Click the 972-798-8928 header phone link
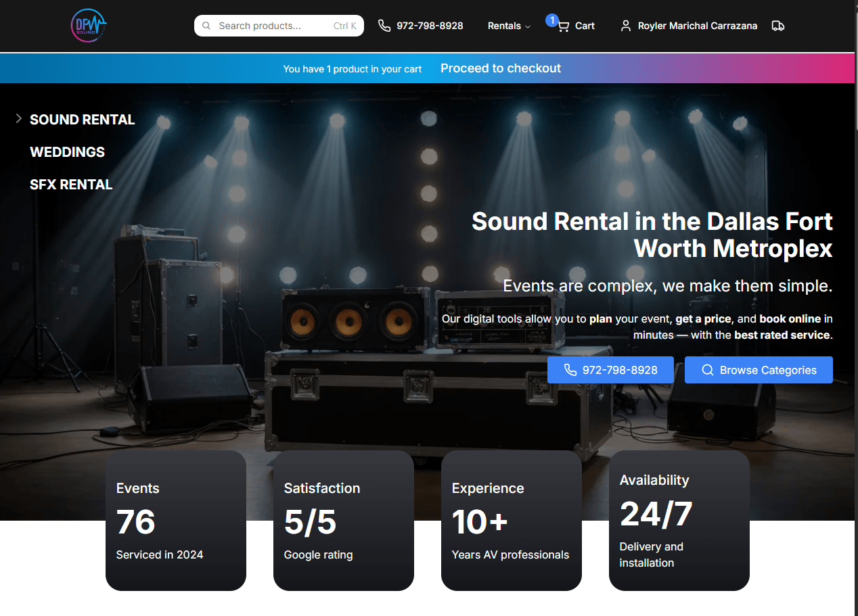 click(x=430, y=26)
